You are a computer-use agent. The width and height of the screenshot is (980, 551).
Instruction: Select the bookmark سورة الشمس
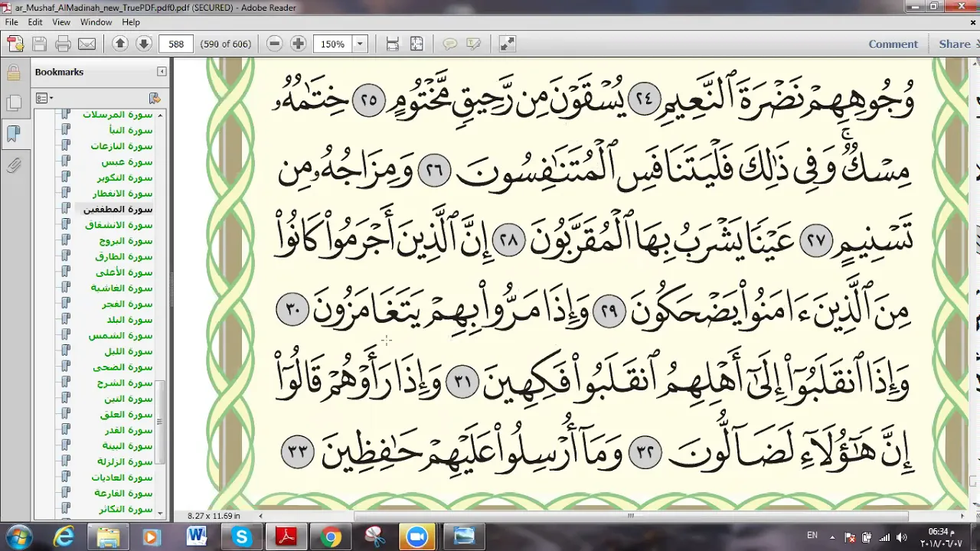(x=120, y=336)
